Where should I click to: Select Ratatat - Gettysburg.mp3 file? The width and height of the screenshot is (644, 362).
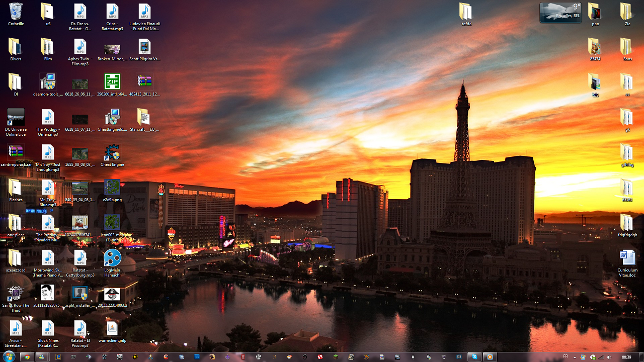click(x=80, y=263)
